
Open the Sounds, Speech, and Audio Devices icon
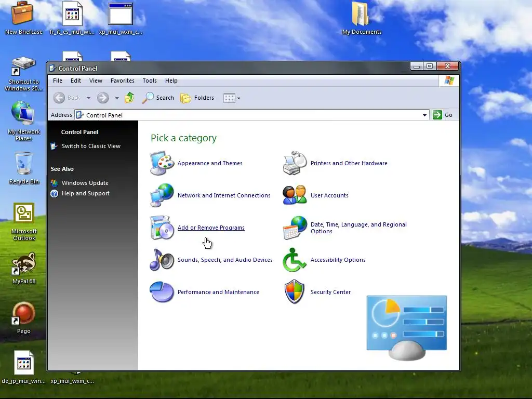click(162, 260)
